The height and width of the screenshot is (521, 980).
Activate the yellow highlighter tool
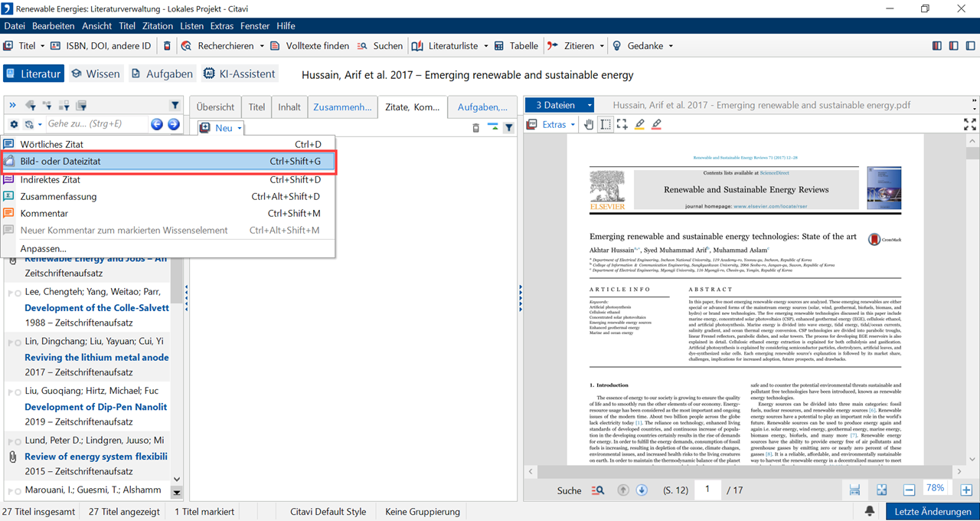click(x=640, y=125)
